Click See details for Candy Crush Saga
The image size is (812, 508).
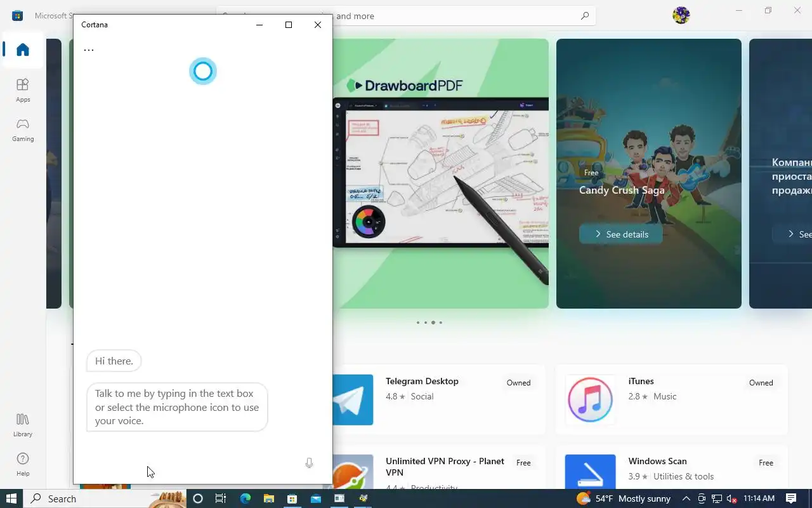pos(621,234)
